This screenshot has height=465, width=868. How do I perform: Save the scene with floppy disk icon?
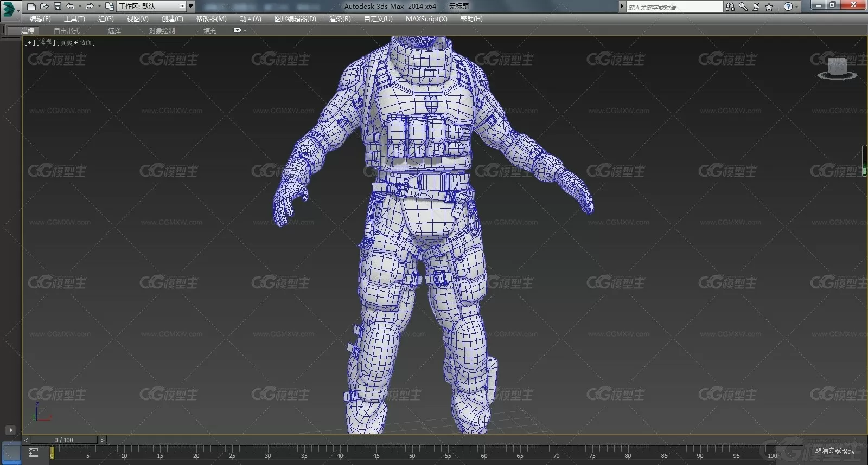58,7
